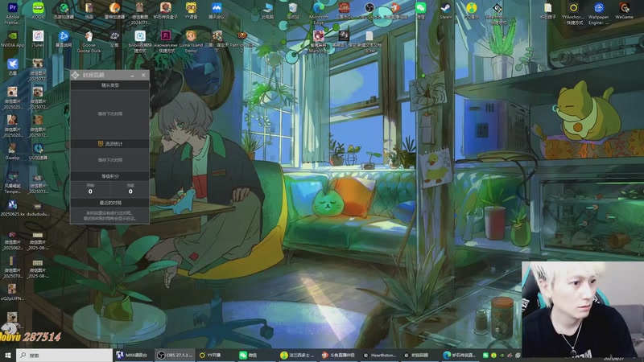Switch to Hearthstone taskbar item
This screenshot has height=362, width=644.
380,355
